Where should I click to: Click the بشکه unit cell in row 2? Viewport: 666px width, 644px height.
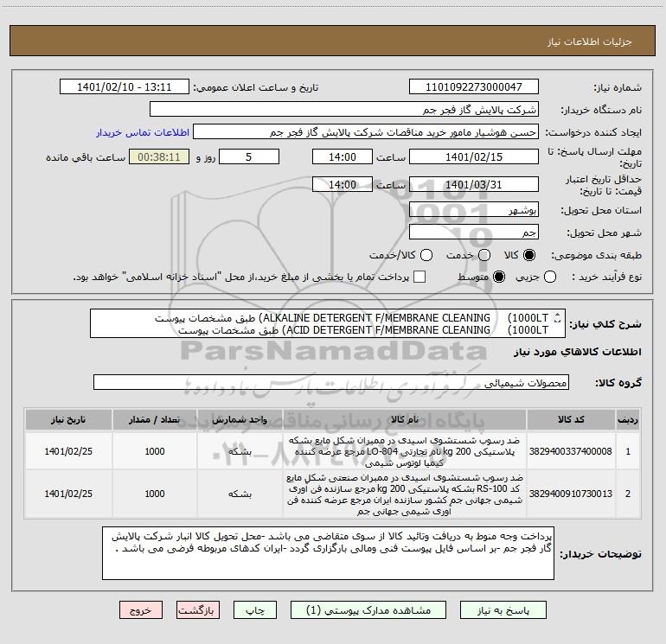(240, 494)
